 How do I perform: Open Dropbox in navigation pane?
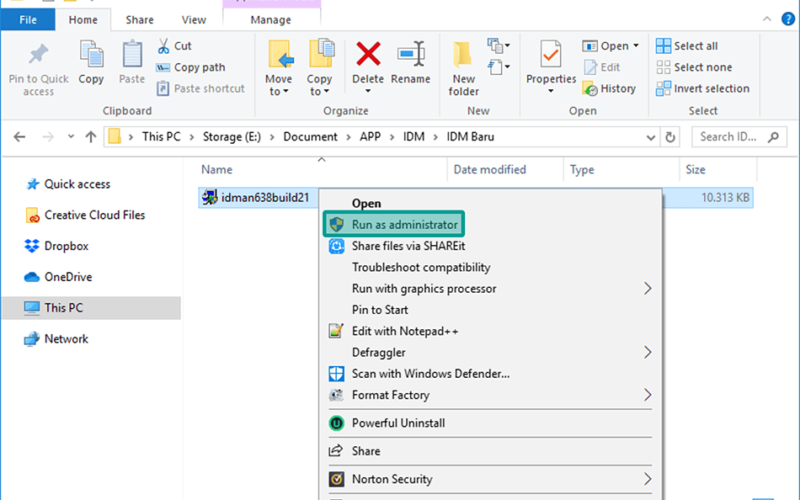point(66,246)
